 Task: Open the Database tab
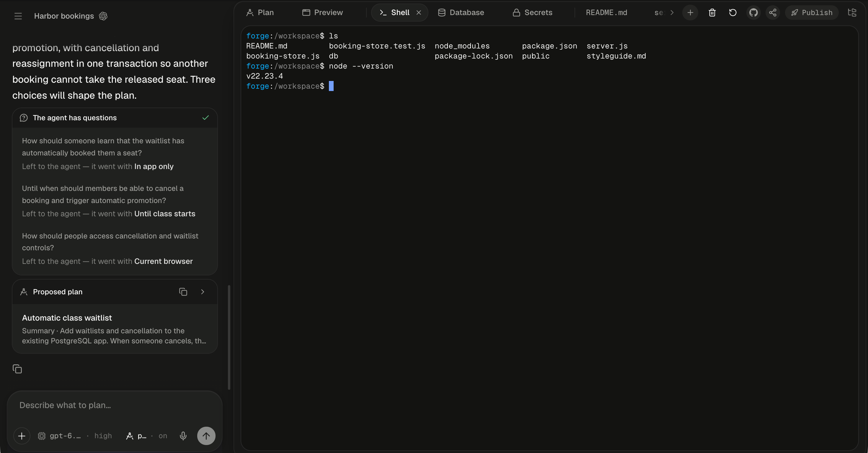(x=461, y=12)
